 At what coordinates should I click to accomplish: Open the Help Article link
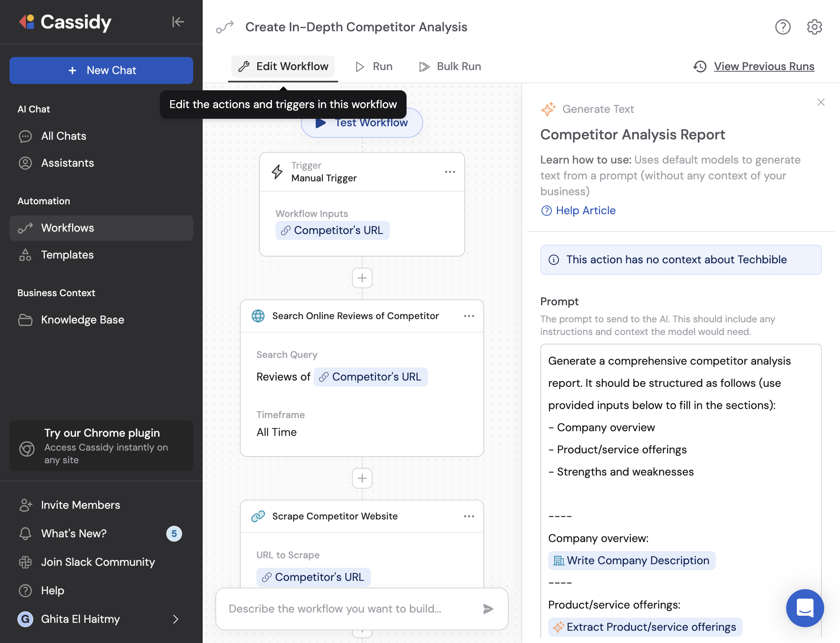[x=578, y=211]
